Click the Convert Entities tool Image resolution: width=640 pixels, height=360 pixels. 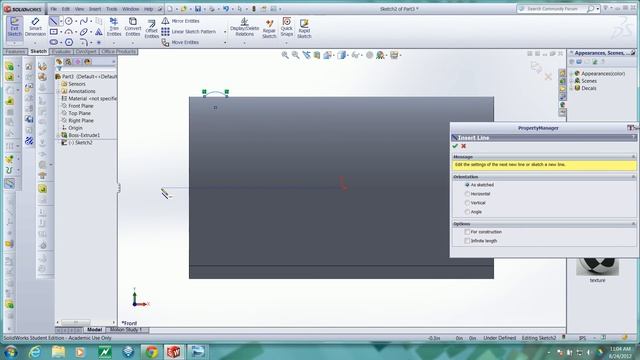(133, 27)
